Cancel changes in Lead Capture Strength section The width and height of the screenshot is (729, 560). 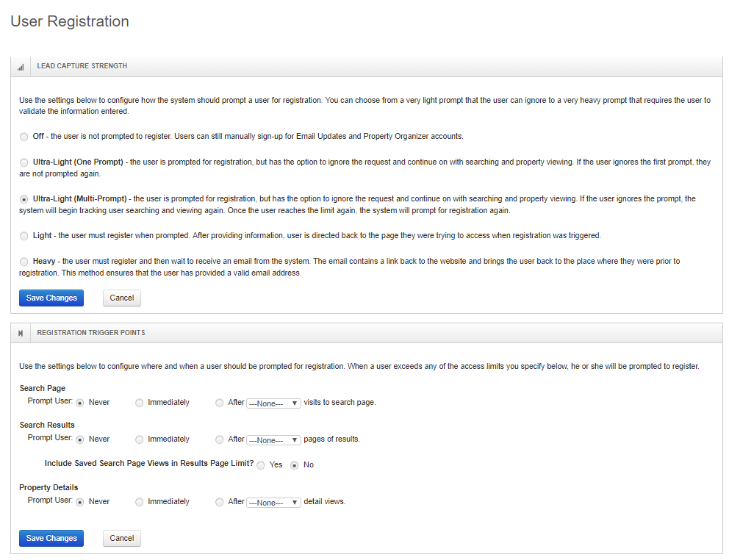click(x=122, y=298)
